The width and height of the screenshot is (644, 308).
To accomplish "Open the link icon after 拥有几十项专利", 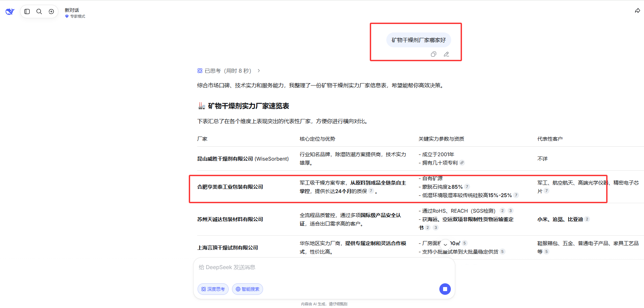I will tap(462, 163).
